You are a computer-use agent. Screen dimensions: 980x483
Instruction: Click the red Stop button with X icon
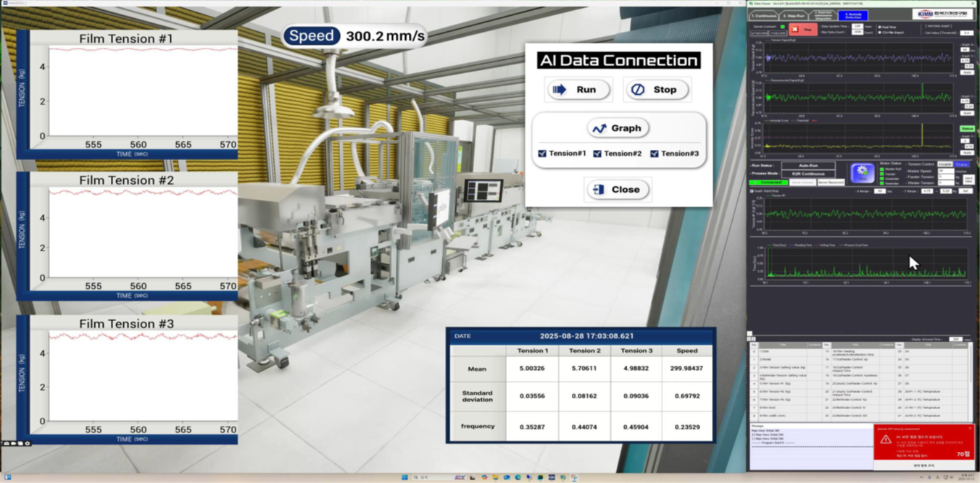coord(802,30)
